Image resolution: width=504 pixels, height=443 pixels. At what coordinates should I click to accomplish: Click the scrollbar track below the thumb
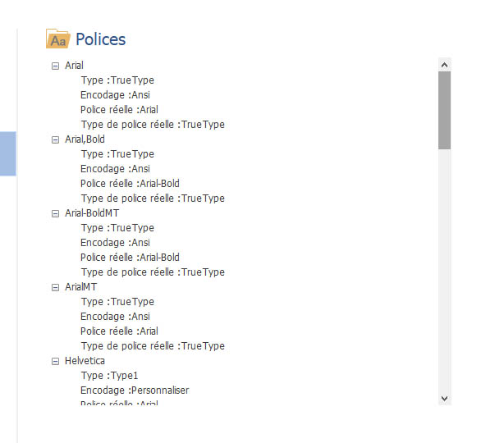pyautogui.click(x=445, y=271)
